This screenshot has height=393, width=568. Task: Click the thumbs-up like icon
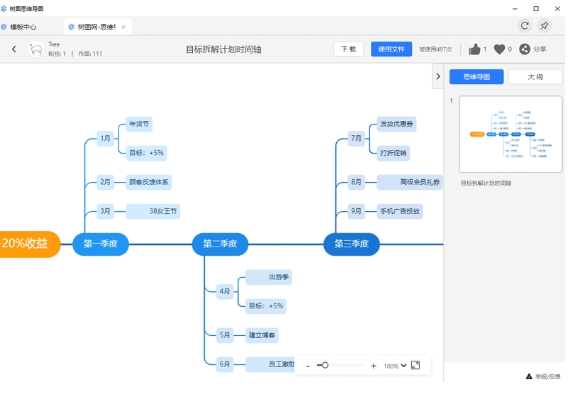[474, 49]
